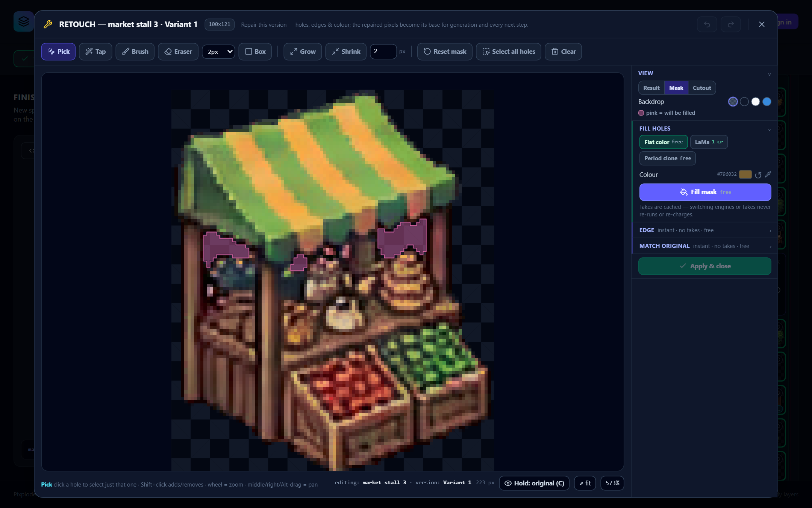The image size is (812, 508).
Task: Switch to the Mask view tab
Action: click(676, 88)
